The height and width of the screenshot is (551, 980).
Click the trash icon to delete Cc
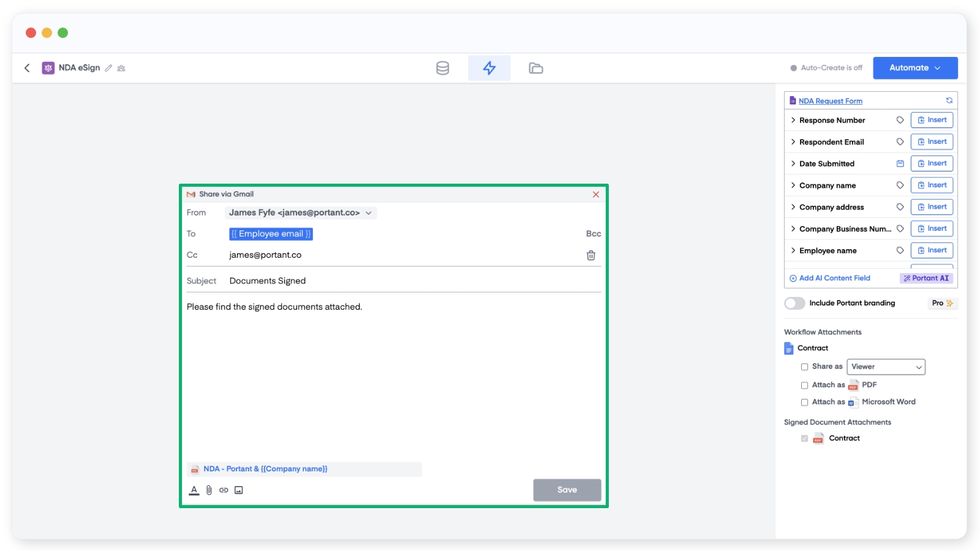pyautogui.click(x=590, y=255)
